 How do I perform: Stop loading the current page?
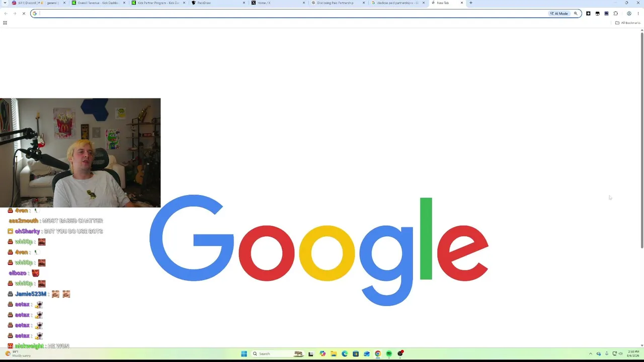[x=24, y=14]
